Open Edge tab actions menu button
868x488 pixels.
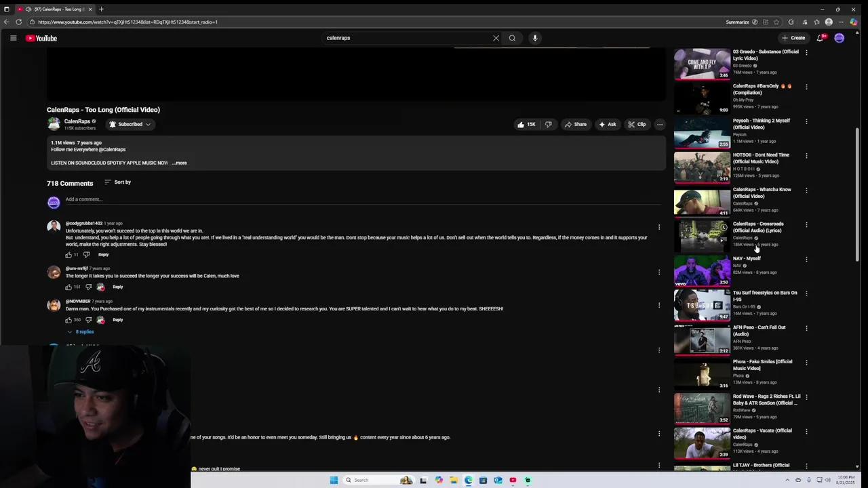click(x=7, y=9)
